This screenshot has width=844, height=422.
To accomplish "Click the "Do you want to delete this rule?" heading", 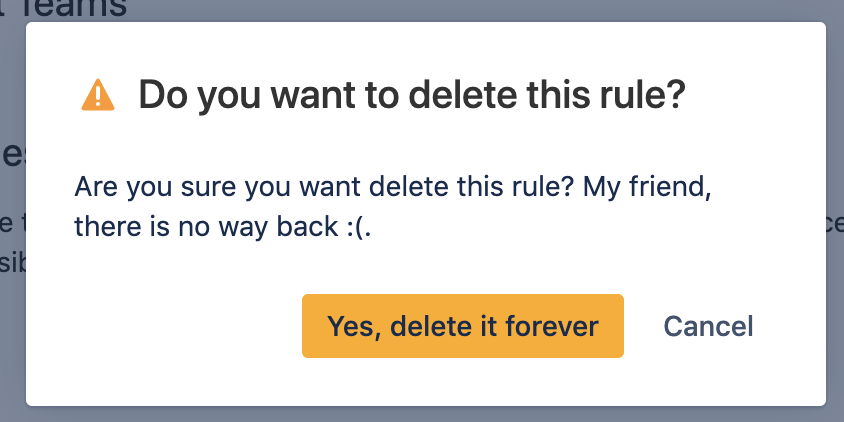I will (411, 95).
